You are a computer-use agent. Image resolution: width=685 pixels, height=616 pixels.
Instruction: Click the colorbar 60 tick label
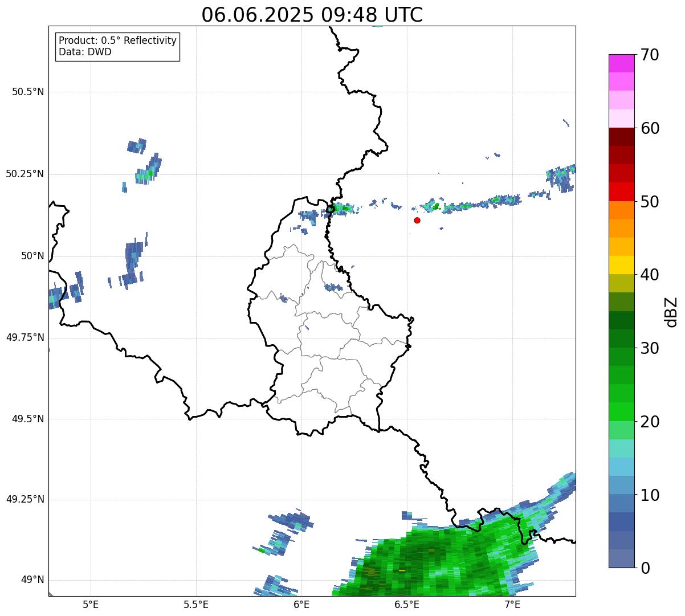650,128
